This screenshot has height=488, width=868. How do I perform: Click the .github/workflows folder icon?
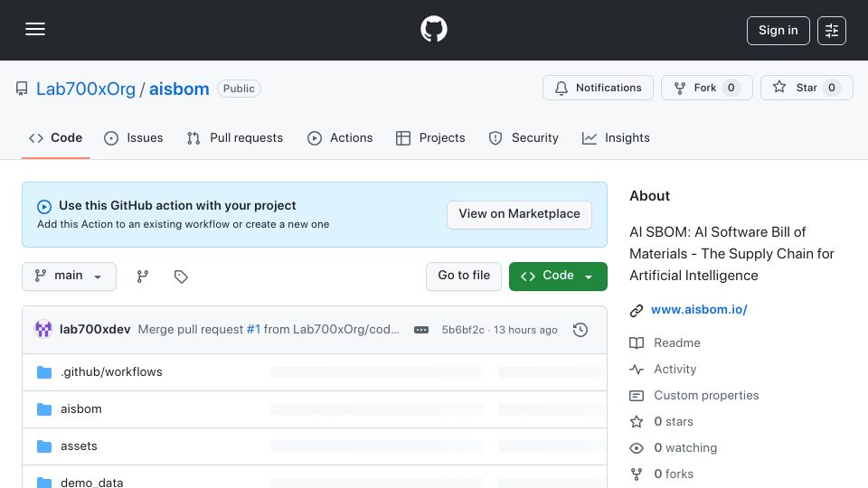click(x=44, y=371)
